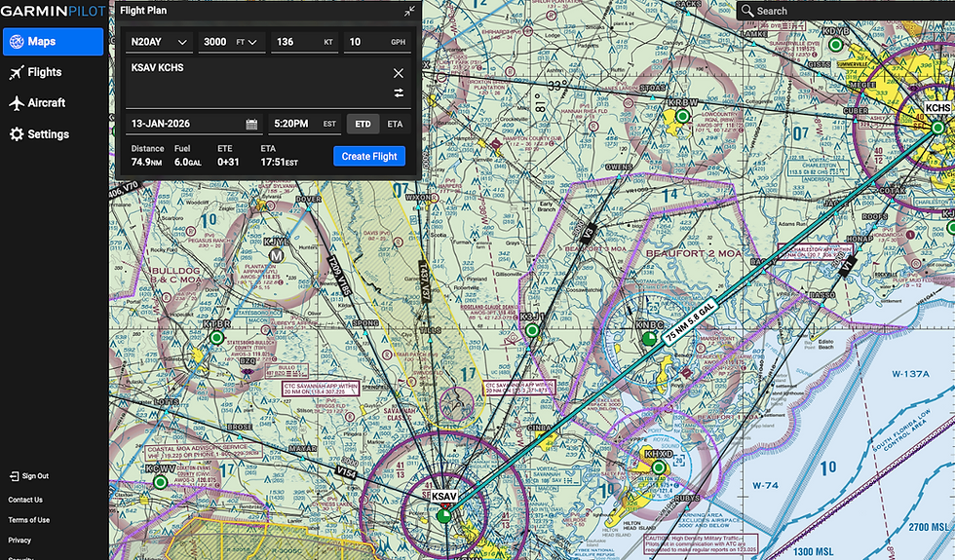
Task: Click the 75 NM 5.8 GAL route label
Action: coord(689,320)
